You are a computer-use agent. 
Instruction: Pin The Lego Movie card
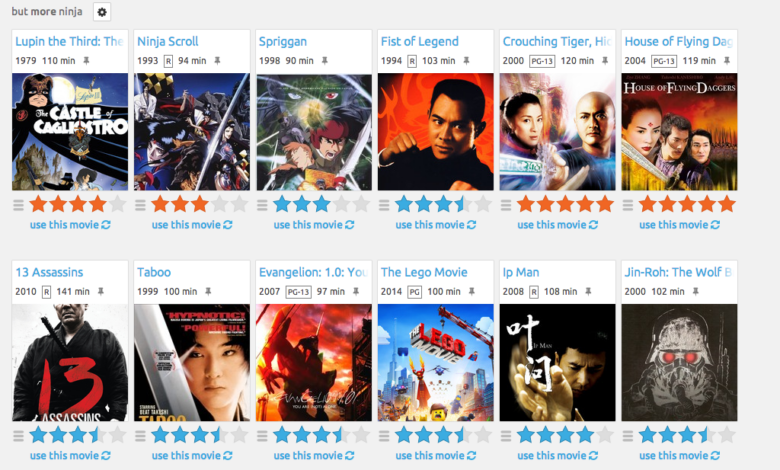coord(472,291)
